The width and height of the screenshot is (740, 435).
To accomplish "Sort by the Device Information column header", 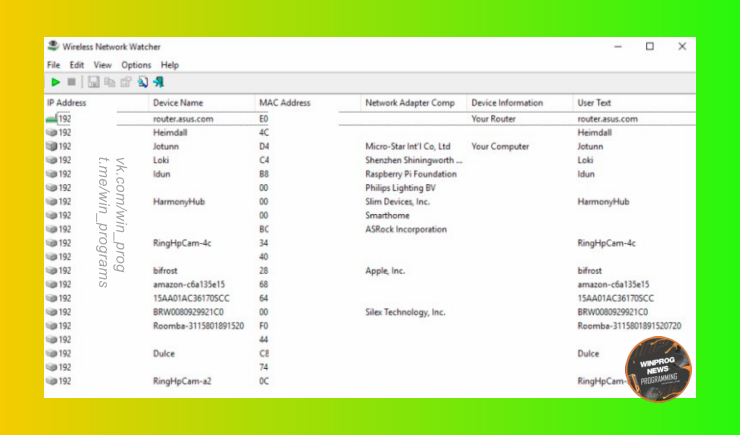I will (520, 103).
